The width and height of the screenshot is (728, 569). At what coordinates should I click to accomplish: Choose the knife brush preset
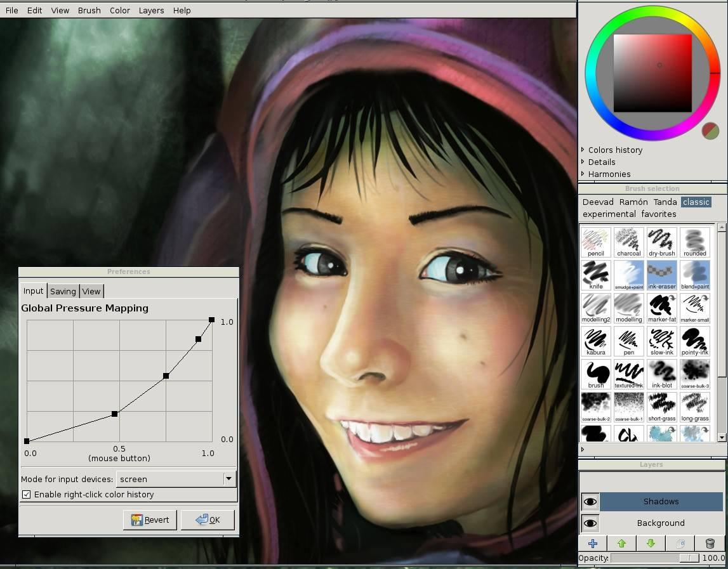[x=596, y=275]
